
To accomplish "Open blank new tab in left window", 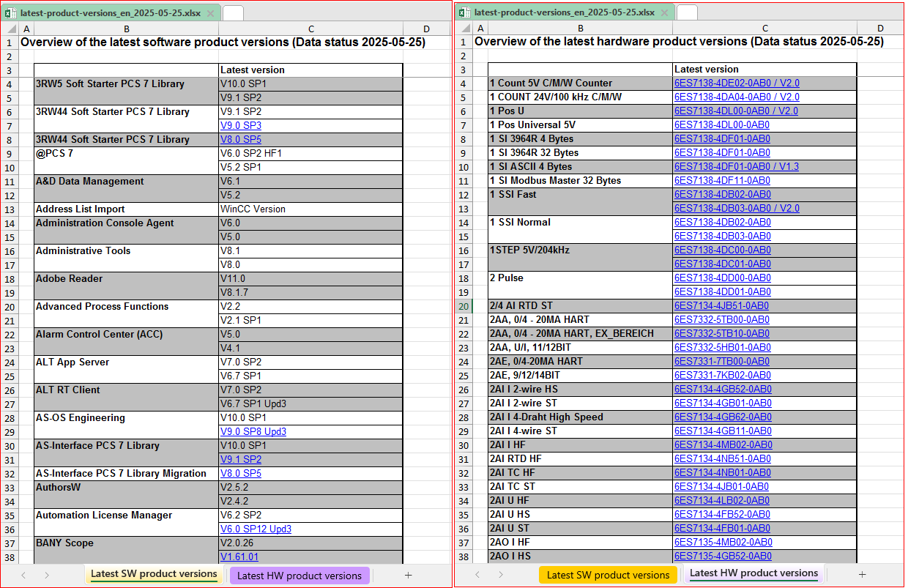I will 233,13.
